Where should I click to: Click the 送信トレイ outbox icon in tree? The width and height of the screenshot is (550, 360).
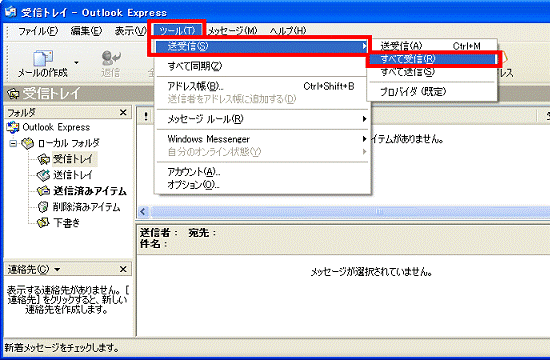43,175
